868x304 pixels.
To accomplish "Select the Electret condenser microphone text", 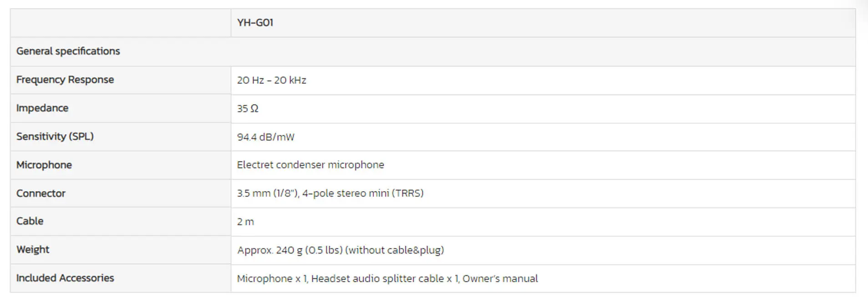I will 310,165.
